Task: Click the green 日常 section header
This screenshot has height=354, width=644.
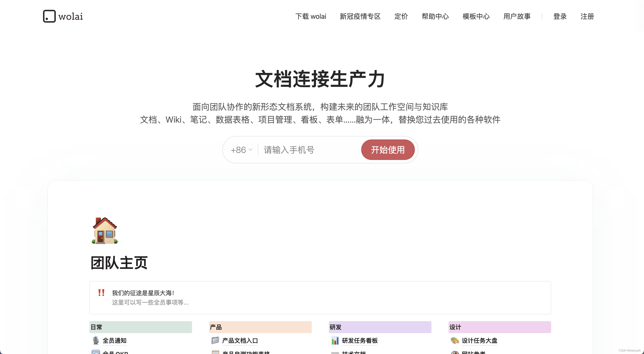Action: [141, 327]
